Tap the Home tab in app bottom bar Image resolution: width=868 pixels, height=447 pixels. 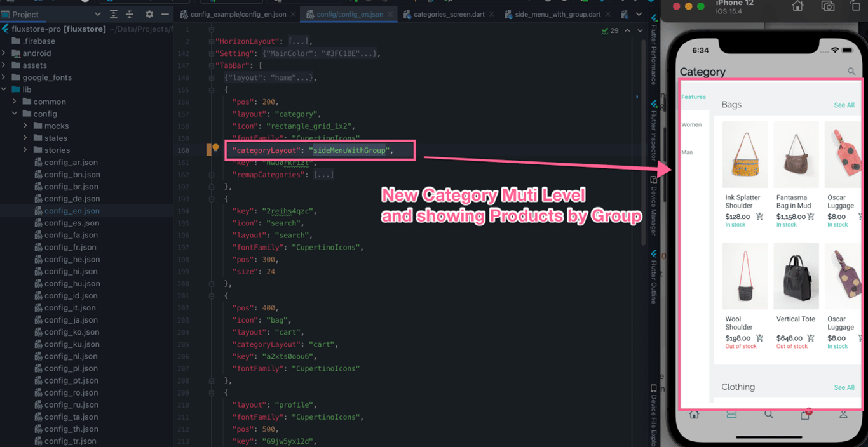click(694, 415)
